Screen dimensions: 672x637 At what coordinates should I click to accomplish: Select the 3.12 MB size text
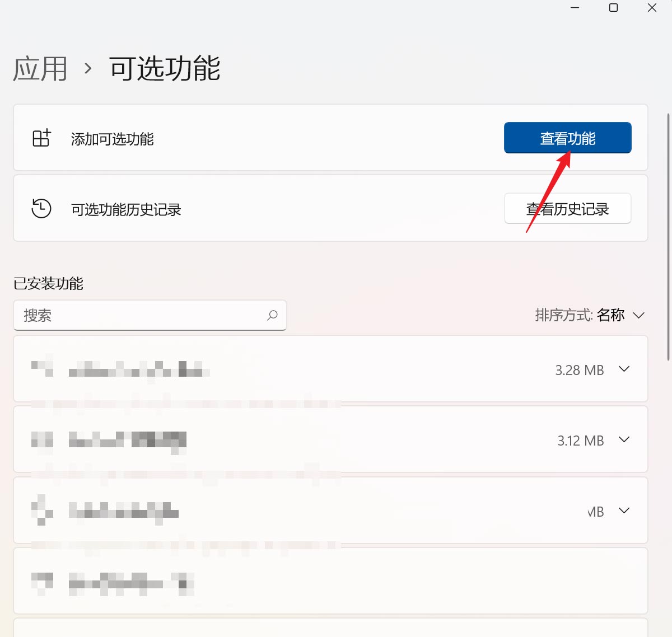[x=581, y=441]
